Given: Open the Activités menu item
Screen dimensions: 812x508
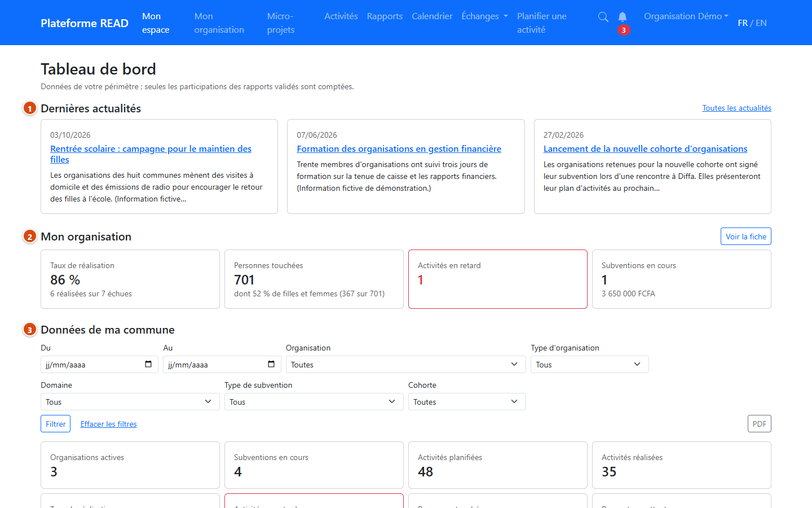Looking at the screenshot, I should 341,16.
